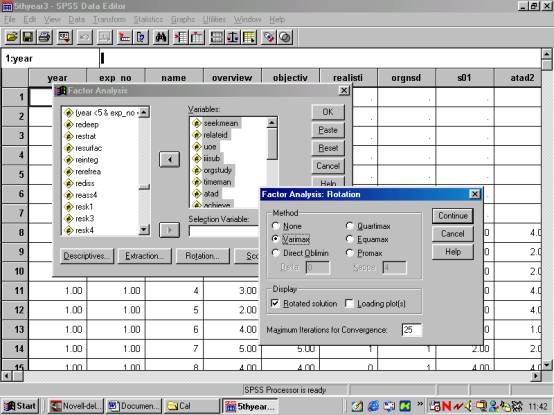Click the Print toolbar icon
This screenshot has width=554, height=415.
tap(45, 37)
